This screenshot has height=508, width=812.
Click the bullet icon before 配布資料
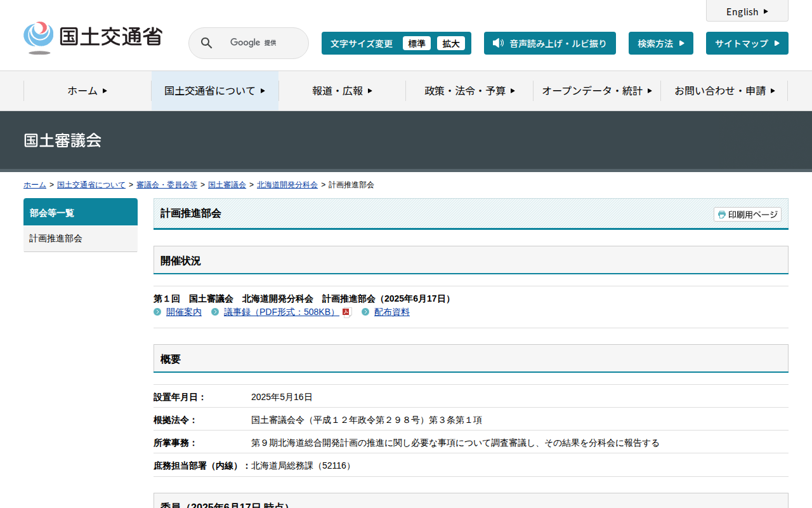(365, 312)
